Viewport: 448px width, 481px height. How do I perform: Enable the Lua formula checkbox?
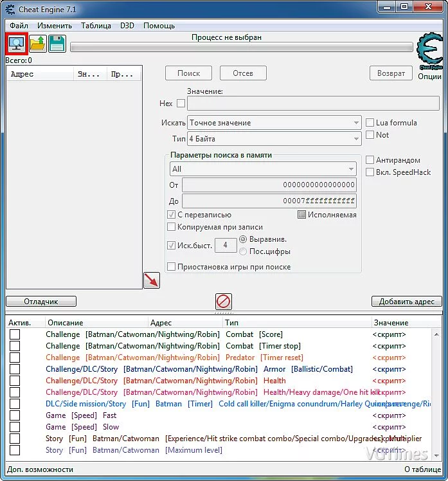[x=370, y=123]
